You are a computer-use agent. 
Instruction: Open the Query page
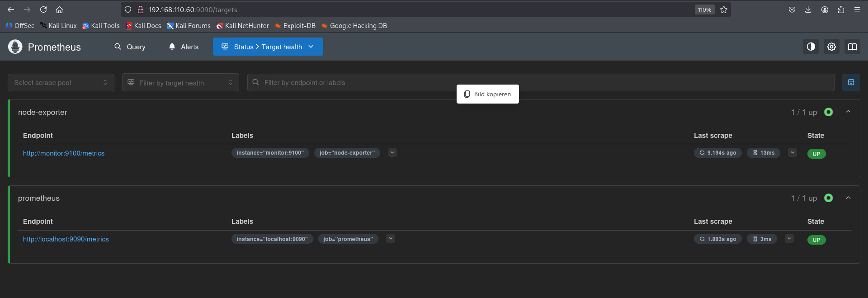pos(130,47)
